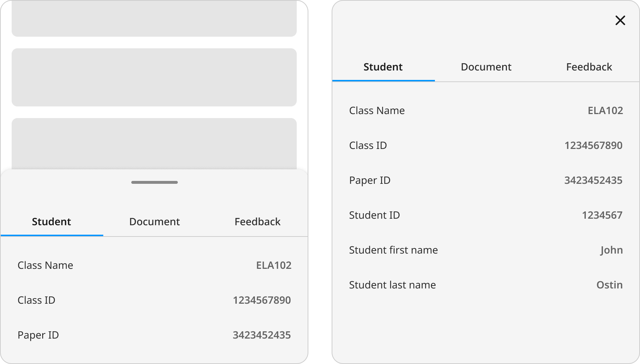The image size is (640, 364).
Task: Click the first name value John
Action: [x=612, y=250]
